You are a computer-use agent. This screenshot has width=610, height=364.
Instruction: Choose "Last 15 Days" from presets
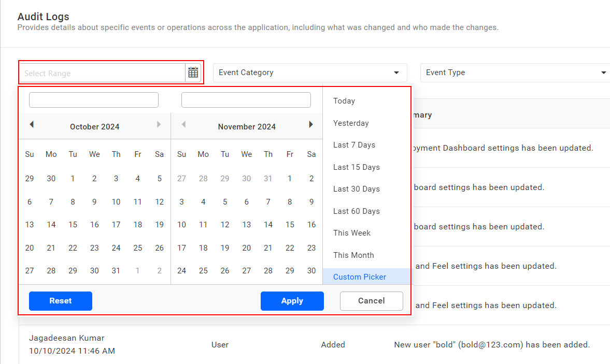pyautogui.click(x=358, y=167)
